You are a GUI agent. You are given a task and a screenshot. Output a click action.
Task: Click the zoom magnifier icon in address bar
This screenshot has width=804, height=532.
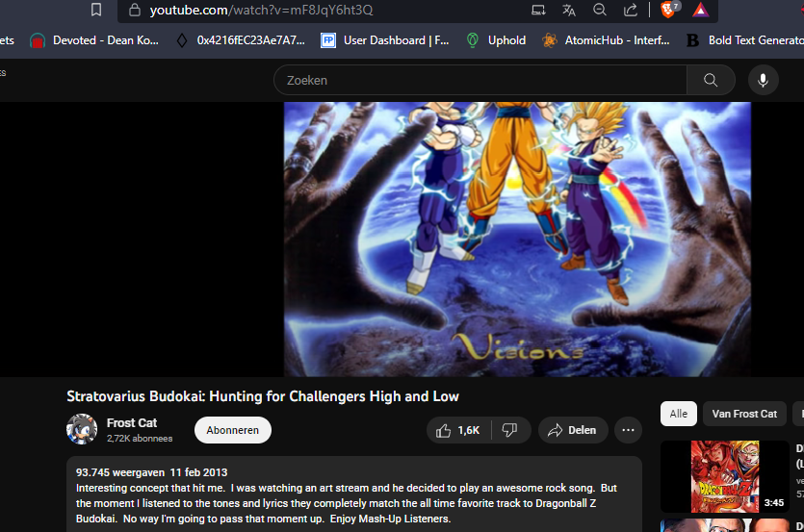(x=600, y=10)
